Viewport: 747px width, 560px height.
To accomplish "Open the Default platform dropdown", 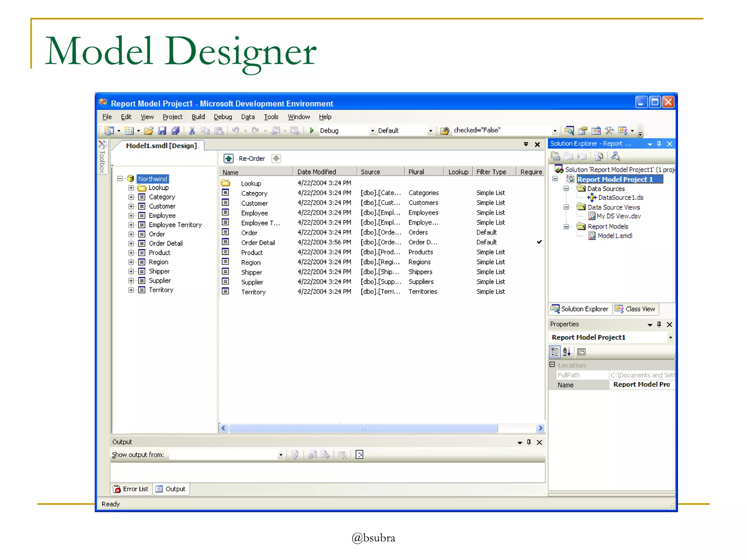I will 430,131.
